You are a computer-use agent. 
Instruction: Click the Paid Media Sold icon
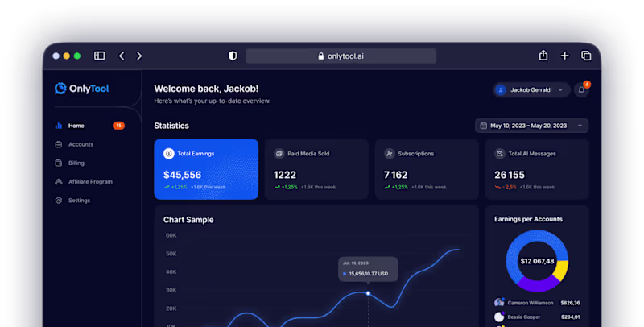pos(279,154)
